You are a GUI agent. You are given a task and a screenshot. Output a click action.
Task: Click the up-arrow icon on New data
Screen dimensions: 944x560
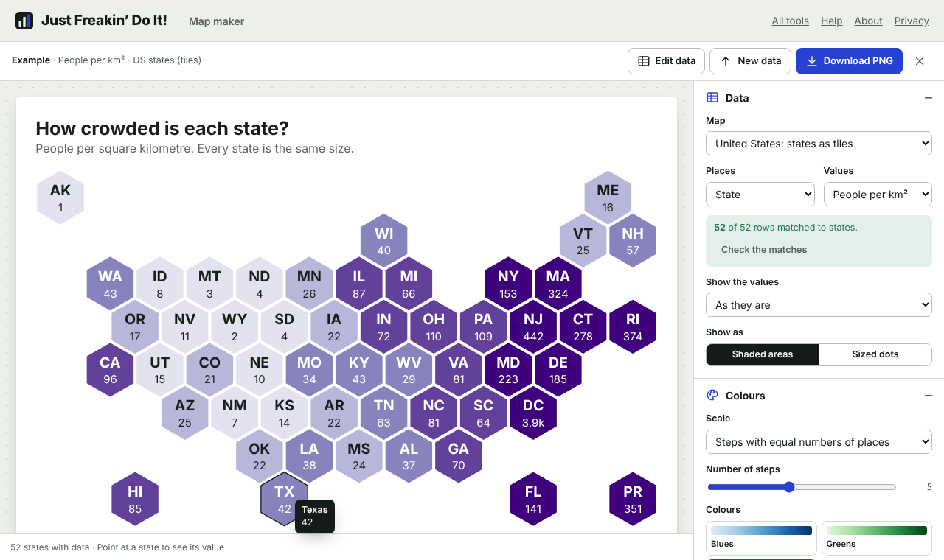tap(726, 61)
